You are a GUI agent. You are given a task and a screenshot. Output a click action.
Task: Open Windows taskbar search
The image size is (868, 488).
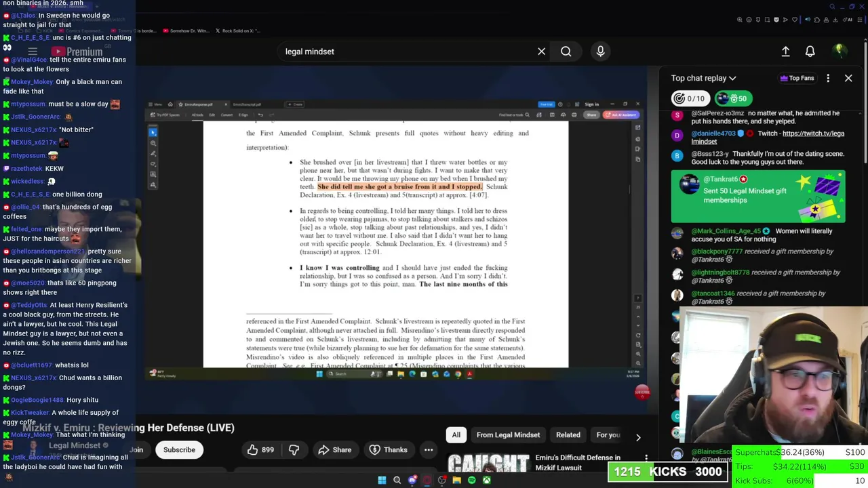point(397,481)
